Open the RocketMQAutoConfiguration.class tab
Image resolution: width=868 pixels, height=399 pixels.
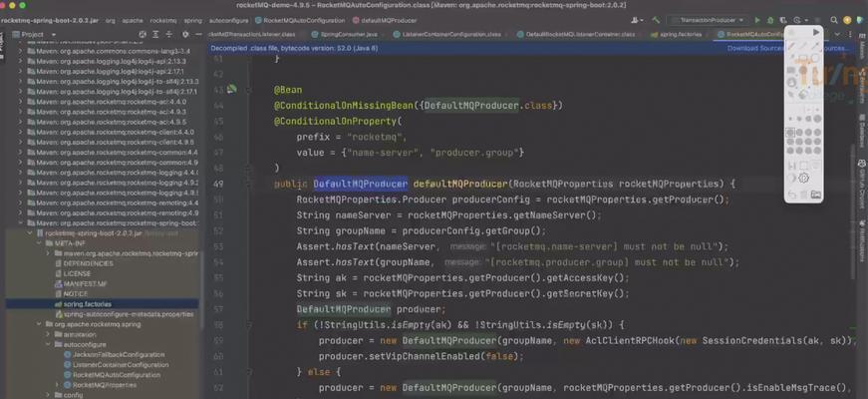pos(750,34)
